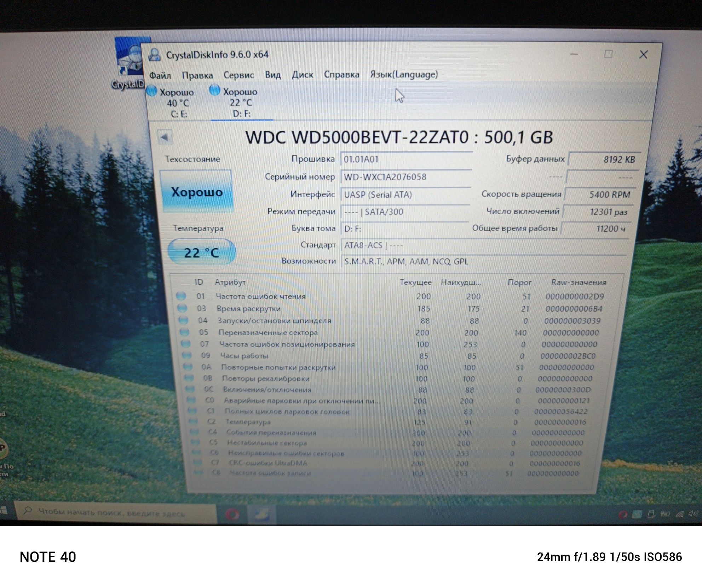The height and width of the screenshot is (588, 702).
Task: Click the rotation speed field 5400 RPM
Action: pos(600,194)
